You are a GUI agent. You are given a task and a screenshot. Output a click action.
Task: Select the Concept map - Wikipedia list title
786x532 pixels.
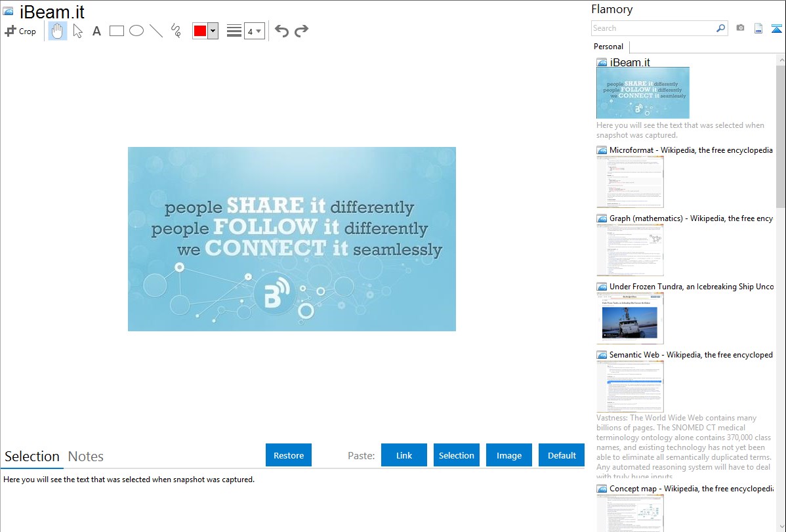[691, 488]
